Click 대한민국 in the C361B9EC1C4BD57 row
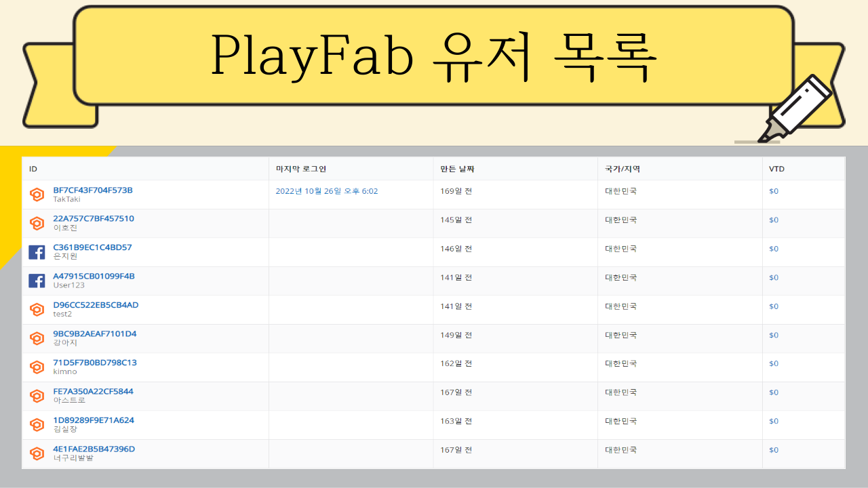 pyautogui.click(x=621, y=249)
